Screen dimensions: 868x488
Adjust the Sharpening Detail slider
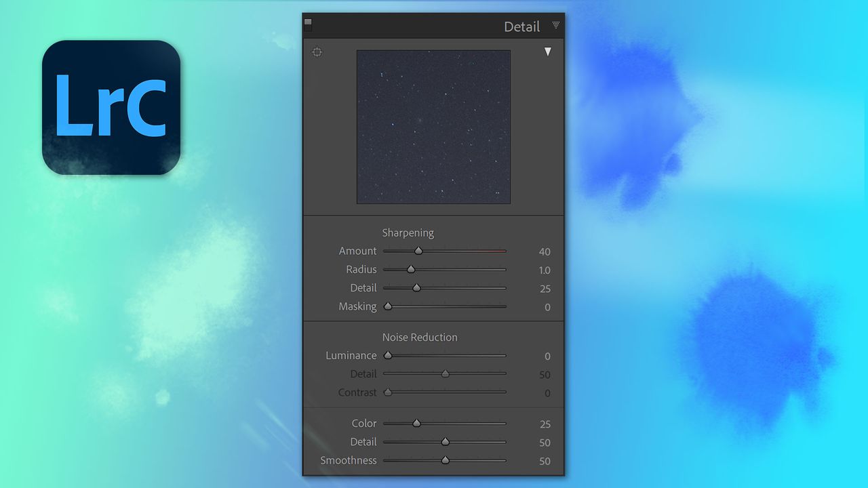coord(445,288)
